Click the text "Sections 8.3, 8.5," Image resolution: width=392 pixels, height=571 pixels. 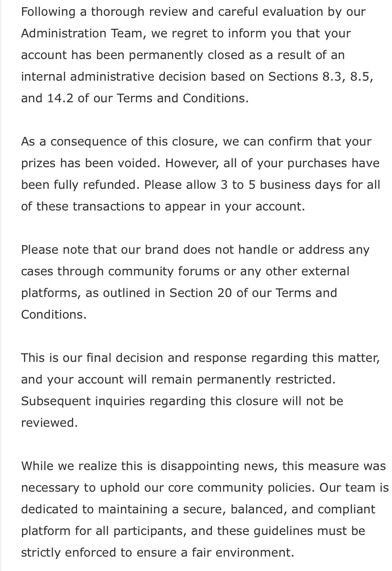(x=321, y=76)
